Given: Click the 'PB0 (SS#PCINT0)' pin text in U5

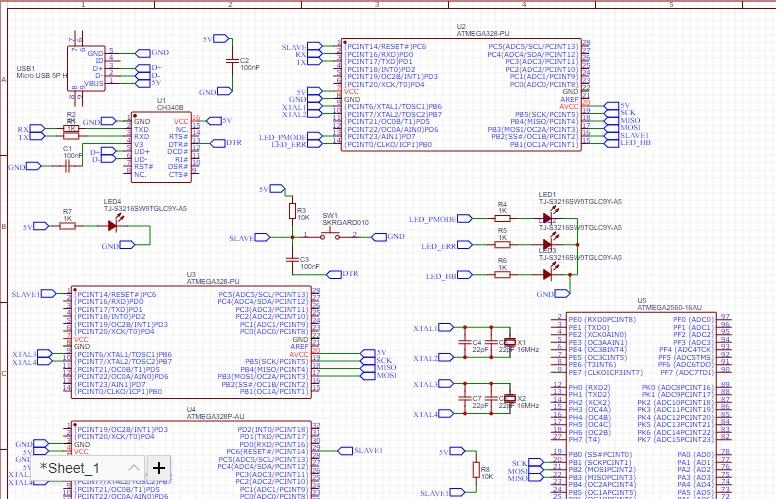Looking at the screenshot, I should 600,454.
